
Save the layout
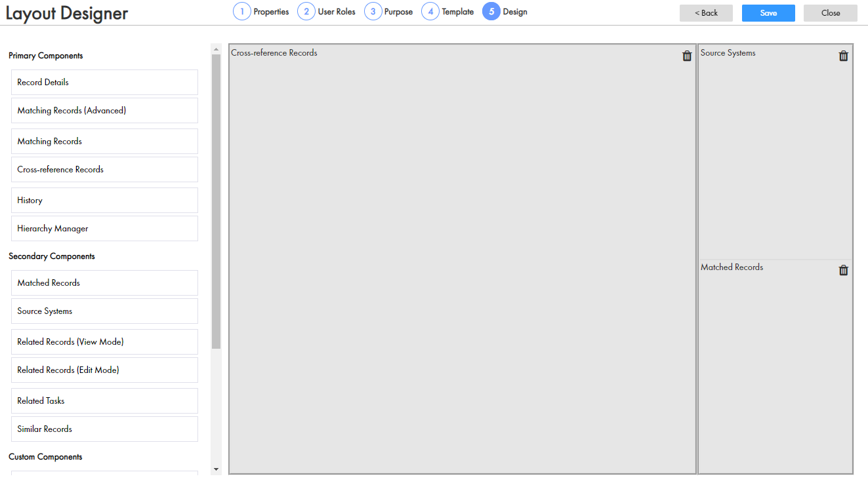(768, 13)
